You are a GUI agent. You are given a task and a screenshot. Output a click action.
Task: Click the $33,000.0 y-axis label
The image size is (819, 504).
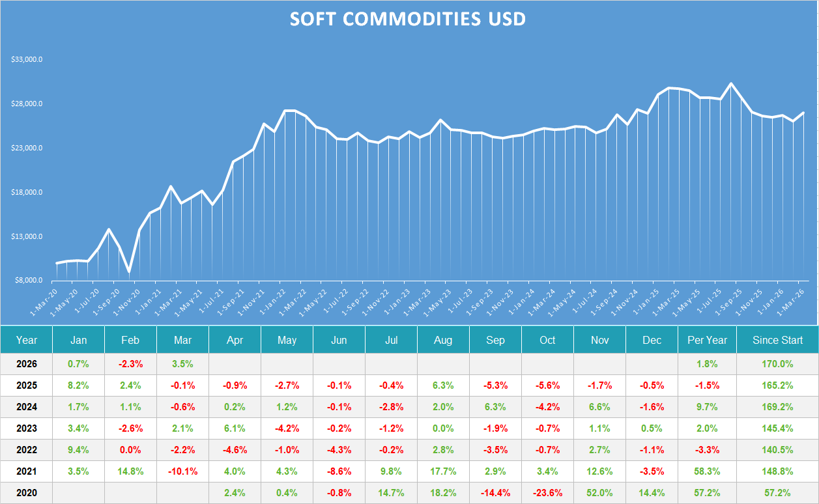click(27, 59)
